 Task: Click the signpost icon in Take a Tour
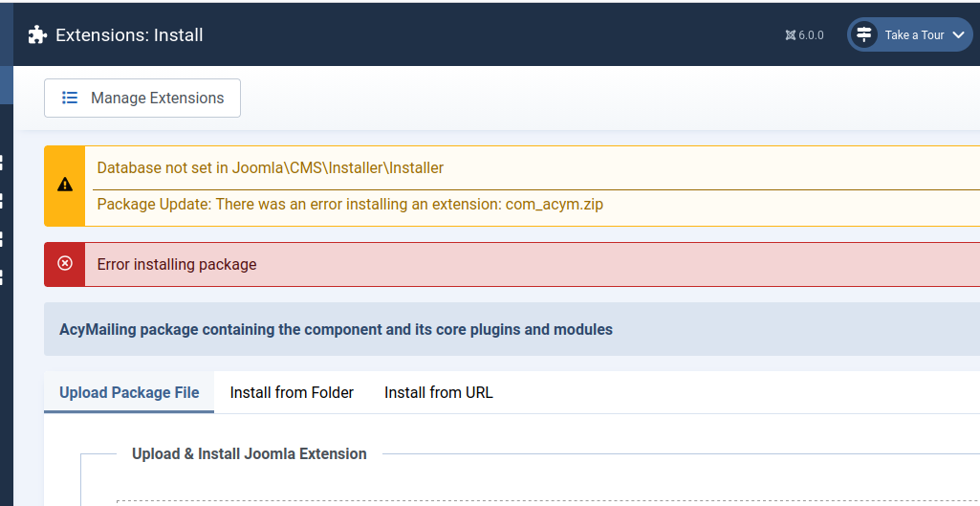(x=864, y=34)
